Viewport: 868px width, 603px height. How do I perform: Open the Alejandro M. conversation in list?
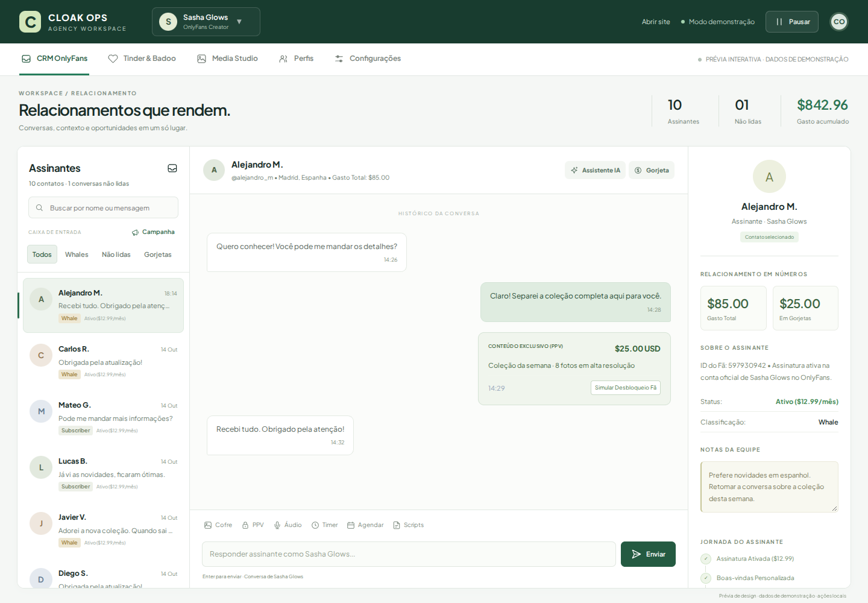point(103,305)
